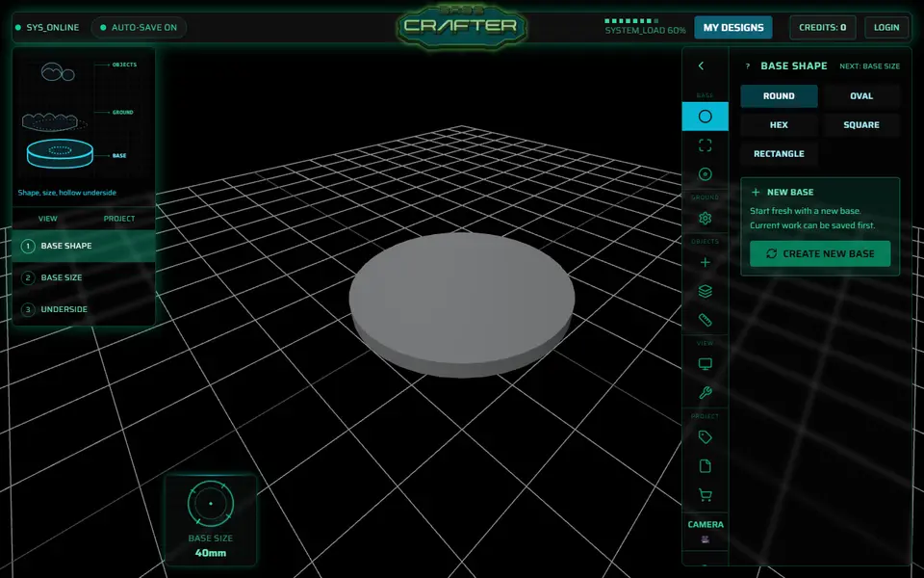The image size is (924, 578).
Task: Open underside disc icon in sidebar
Action: (x=705, y=174)
